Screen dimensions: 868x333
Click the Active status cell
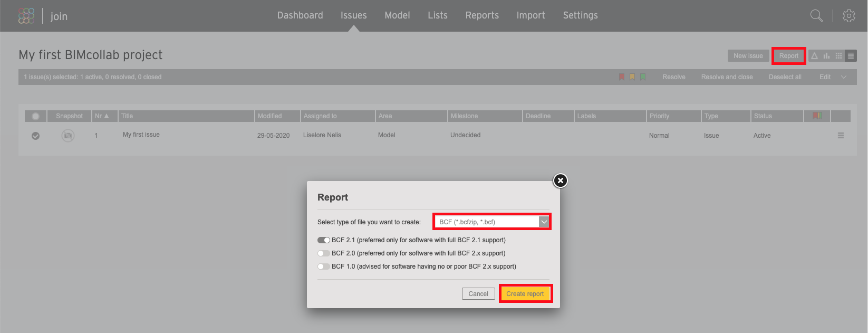762,136
